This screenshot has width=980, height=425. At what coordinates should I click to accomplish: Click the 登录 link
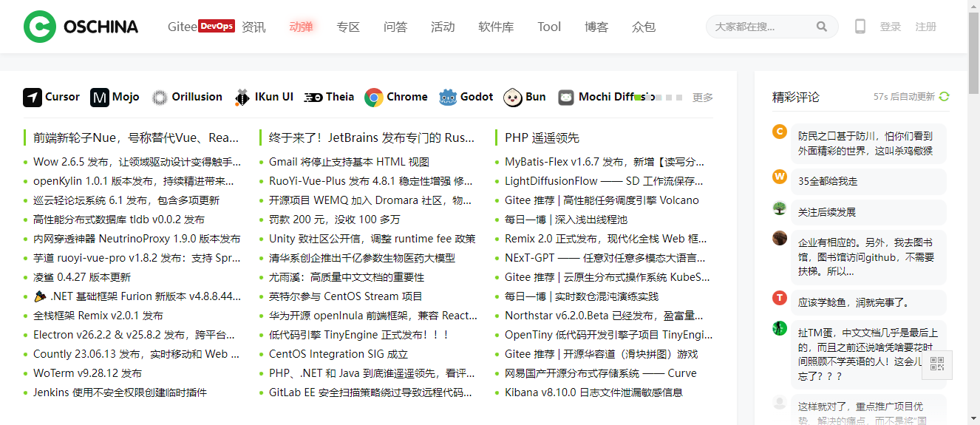[891, 27]
